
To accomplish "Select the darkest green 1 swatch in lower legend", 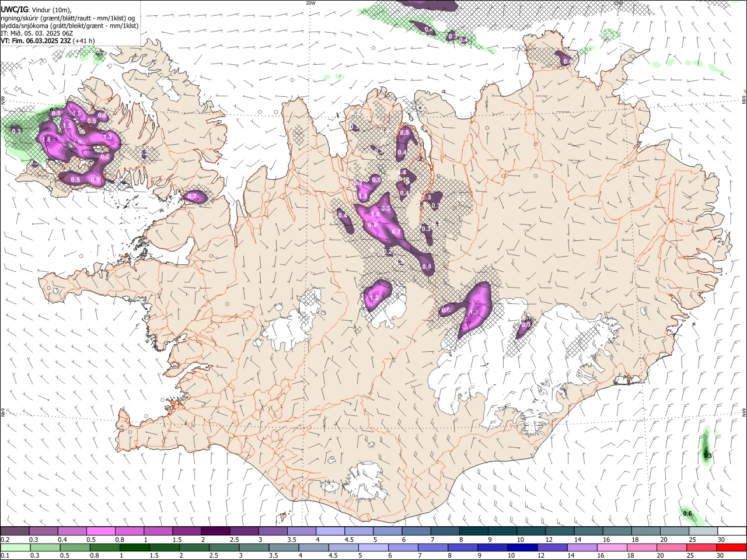I will tap(134, 547).
